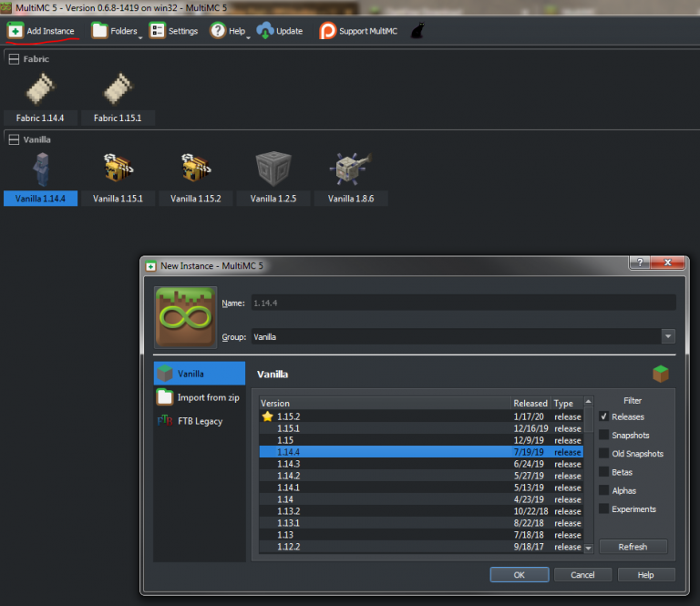Image resolution: width=700 pixels, height=606 pixels.
Task: Change the instance icon in New Instance dialog
Action: point(185,317)
